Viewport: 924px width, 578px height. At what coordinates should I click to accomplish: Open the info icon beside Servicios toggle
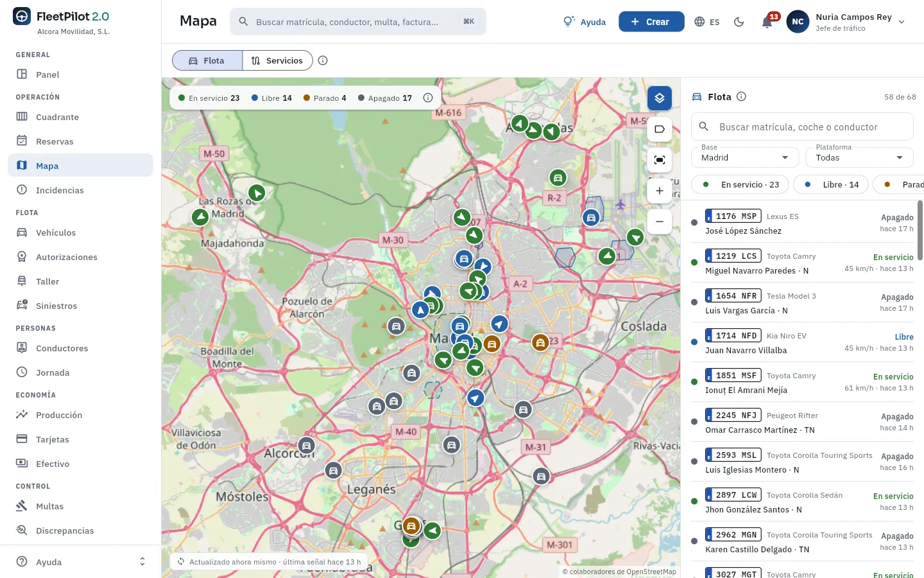point(323,60)
